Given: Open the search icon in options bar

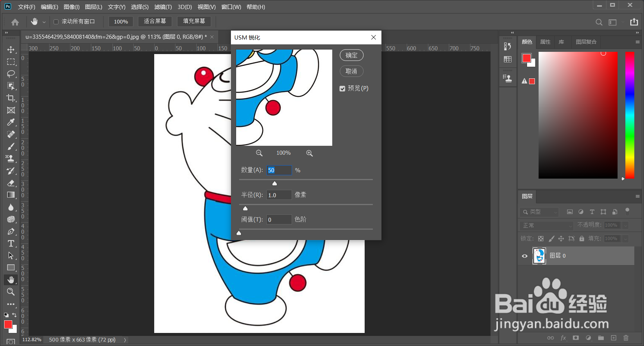Looking at the screenshot, I should [x=599, y=22].
